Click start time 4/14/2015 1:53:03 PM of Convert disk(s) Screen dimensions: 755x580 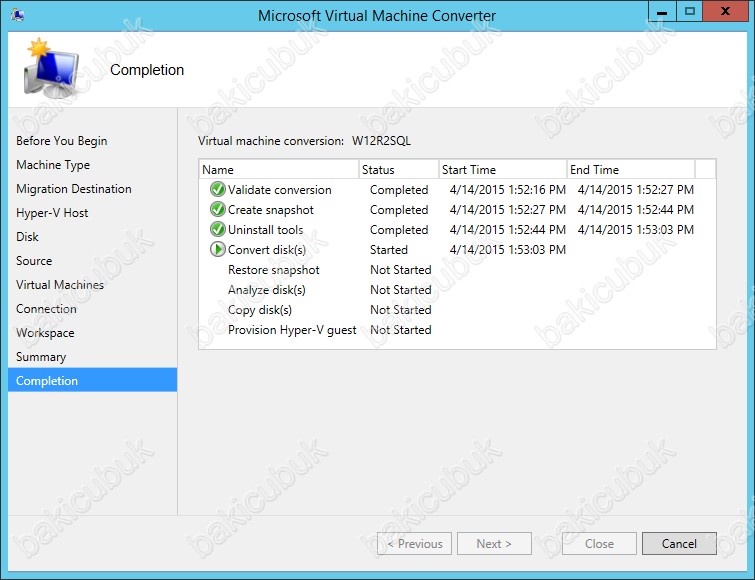pos(508,250)
